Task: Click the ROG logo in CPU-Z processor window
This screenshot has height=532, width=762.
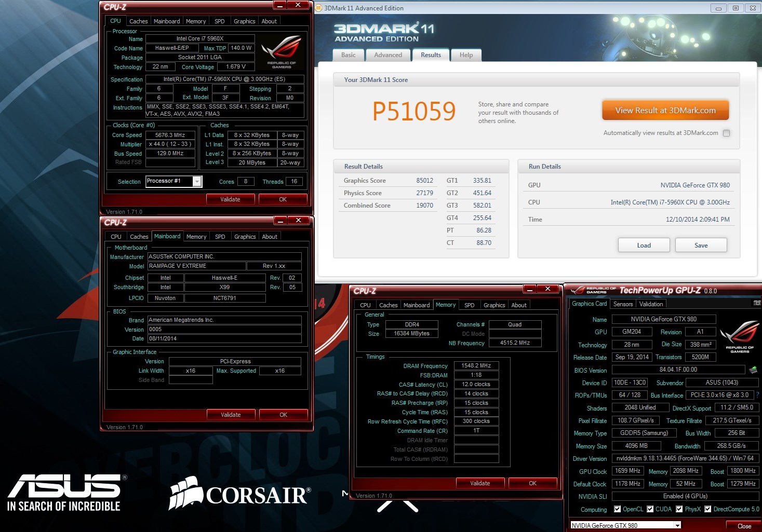Action: click(x=282, y=52)
